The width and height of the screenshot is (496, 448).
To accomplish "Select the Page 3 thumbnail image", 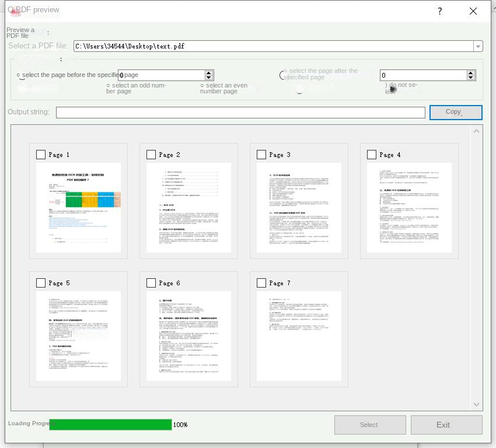I will pos(299,208).
